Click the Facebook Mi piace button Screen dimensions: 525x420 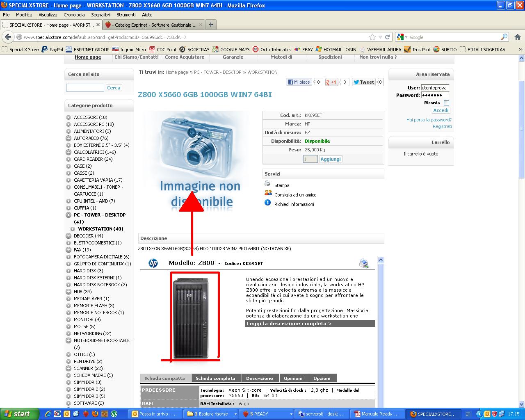pos(299,82)
